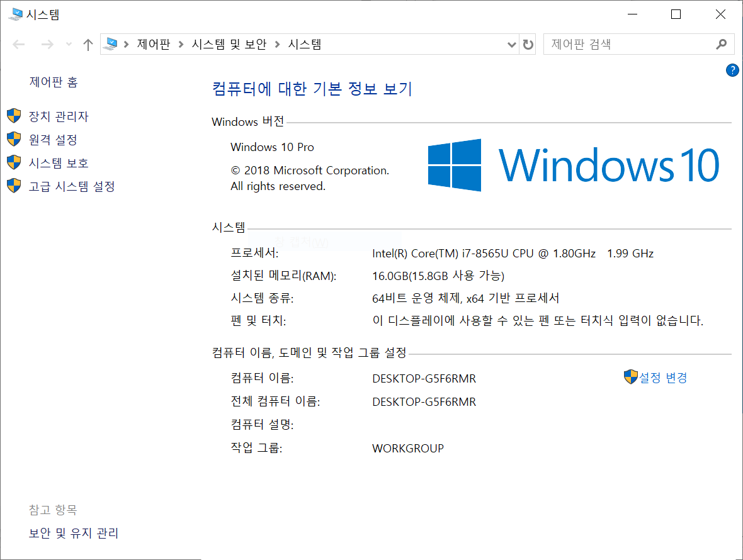Click shield icon beside 시스템 보호
The height and width of the screenshot is (560, 743).
14,162
